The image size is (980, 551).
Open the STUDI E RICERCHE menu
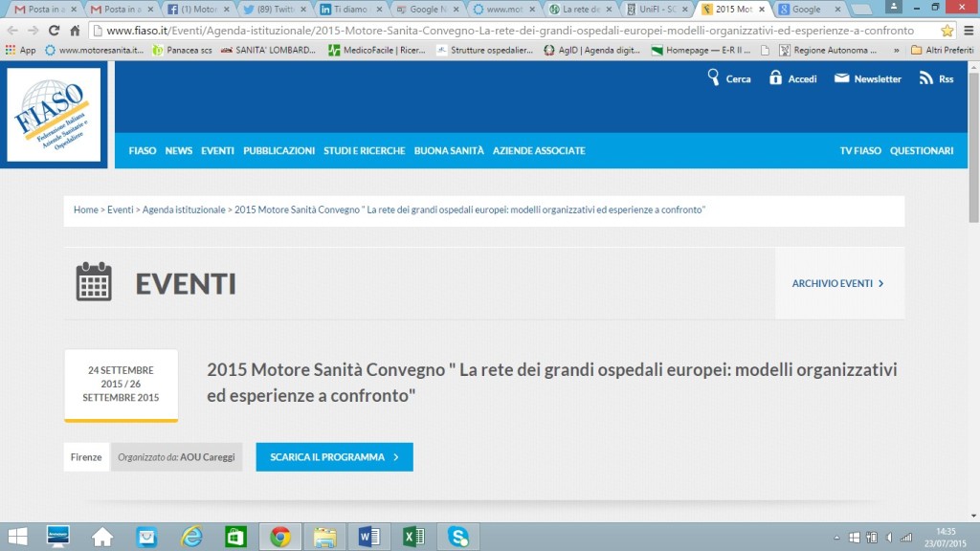[x=365, y=150]
